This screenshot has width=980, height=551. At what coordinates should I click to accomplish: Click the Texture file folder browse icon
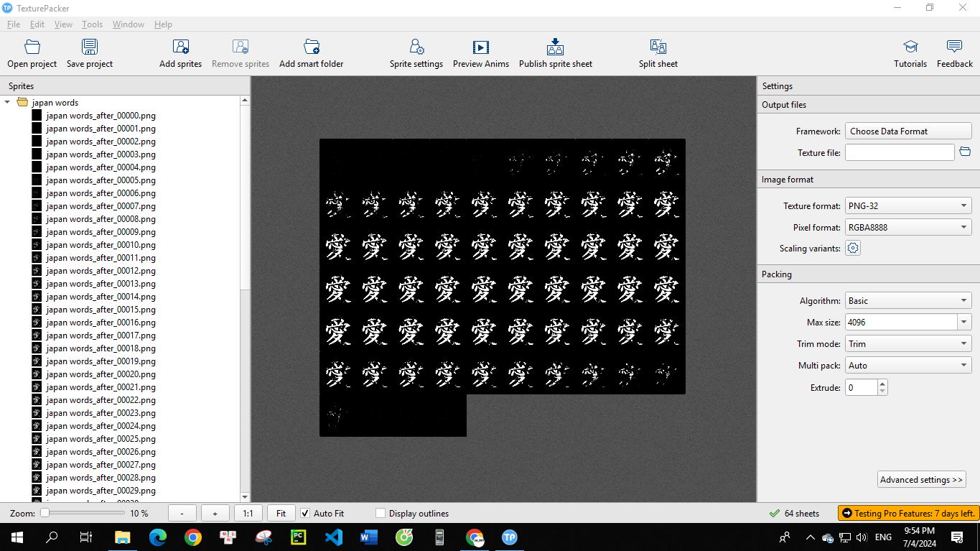[965, 152]
